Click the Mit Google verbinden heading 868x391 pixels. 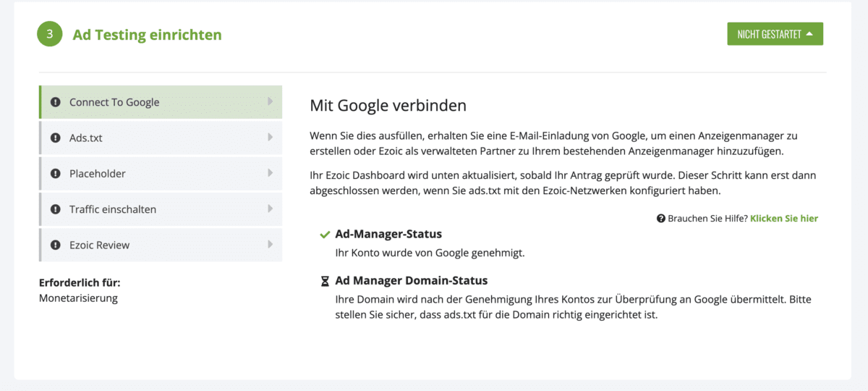click(388, 106)
